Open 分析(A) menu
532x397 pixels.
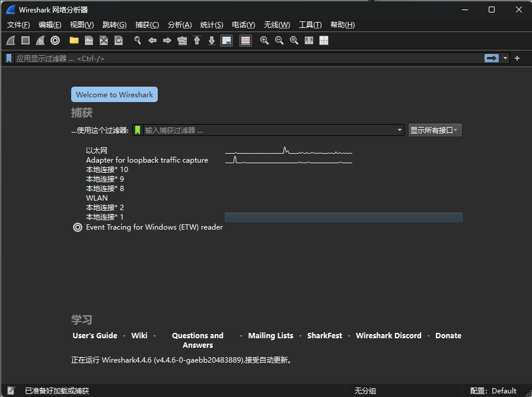pyautogui.click(x=180, y=25)
